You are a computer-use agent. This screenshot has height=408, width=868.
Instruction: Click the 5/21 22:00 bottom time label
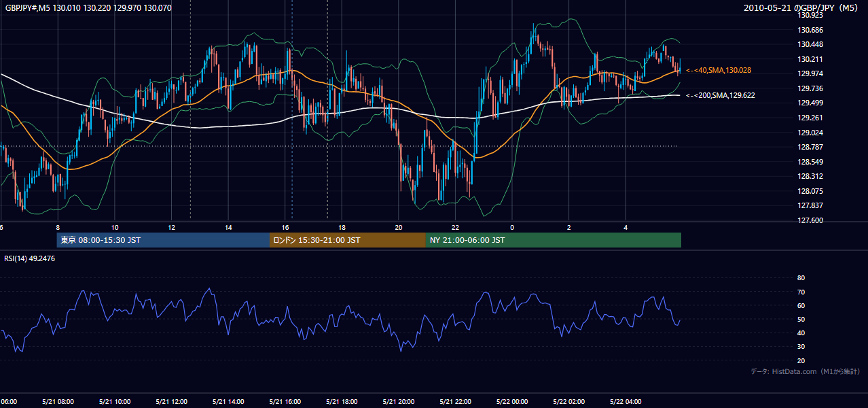click(455, 402)
